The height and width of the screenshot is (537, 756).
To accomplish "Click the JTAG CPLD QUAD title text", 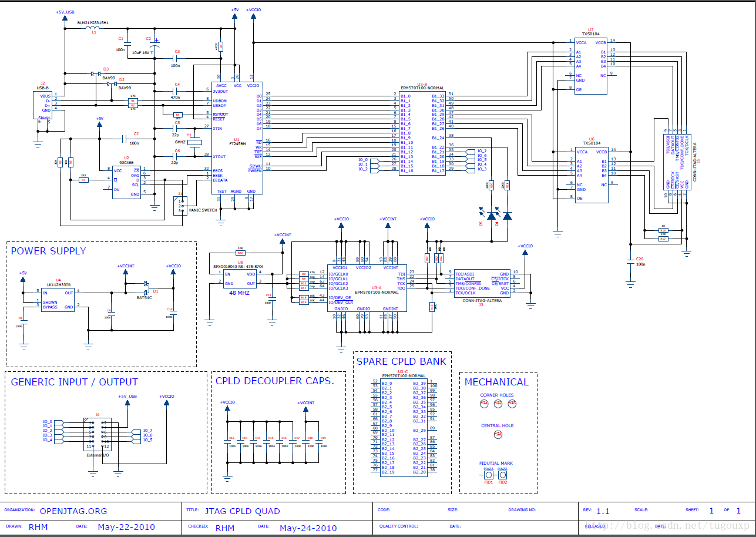I will click(243, 511).
